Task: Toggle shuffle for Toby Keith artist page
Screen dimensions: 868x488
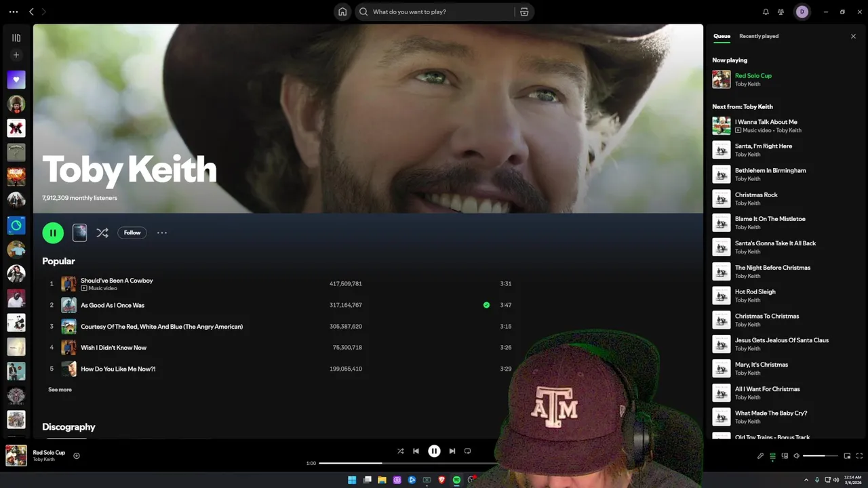Action: pyautogui.click(x=102, y=232)
